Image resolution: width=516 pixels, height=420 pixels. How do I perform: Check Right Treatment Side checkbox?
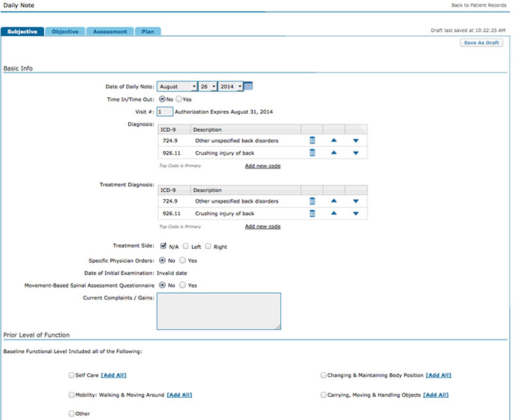point(208,246)
